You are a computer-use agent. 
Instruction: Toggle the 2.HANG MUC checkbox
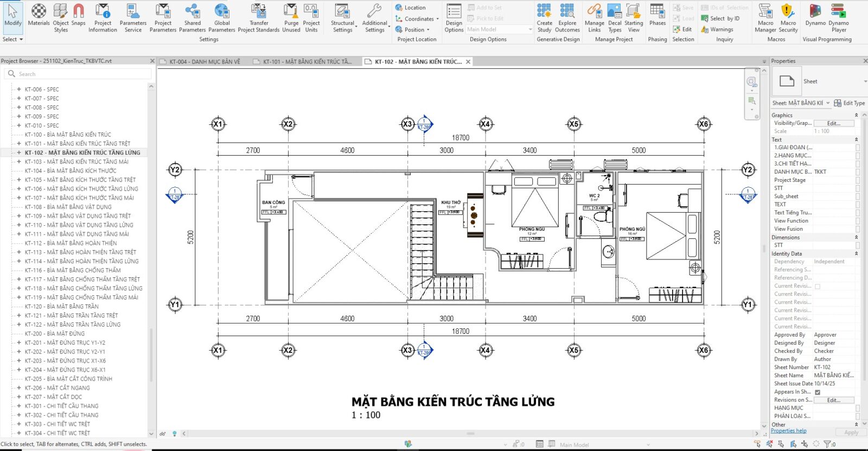[858, 156]
